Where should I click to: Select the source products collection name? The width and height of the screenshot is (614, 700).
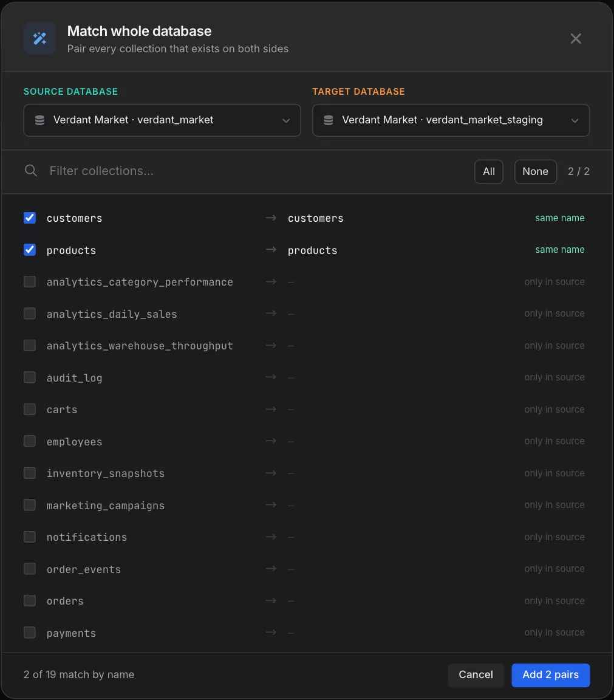(72, 250)
